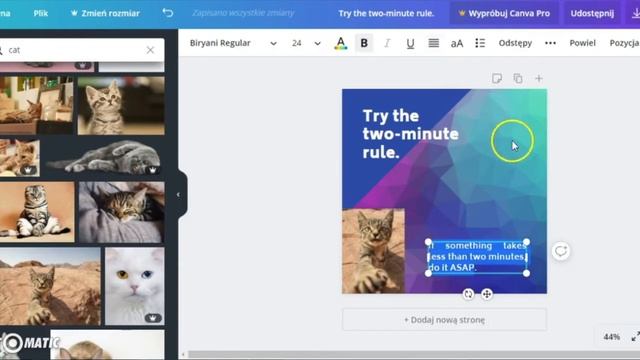Toggle bulleted list formatting

[480, 43]
